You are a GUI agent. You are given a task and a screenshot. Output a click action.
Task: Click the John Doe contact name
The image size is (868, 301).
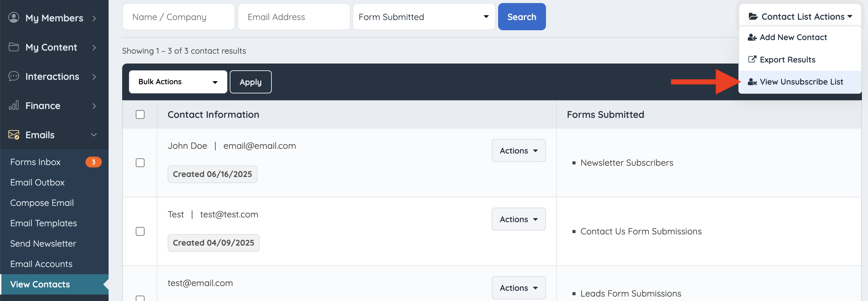[x=187, y=146]
